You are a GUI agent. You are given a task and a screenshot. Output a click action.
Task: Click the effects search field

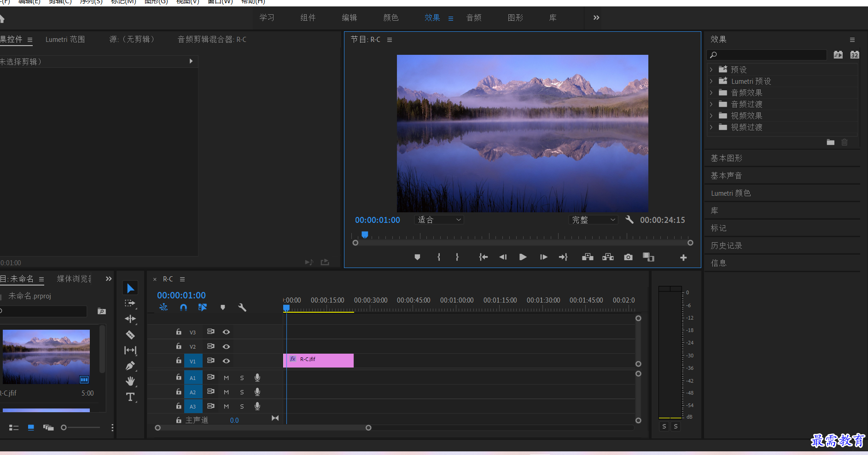point(767,55)
